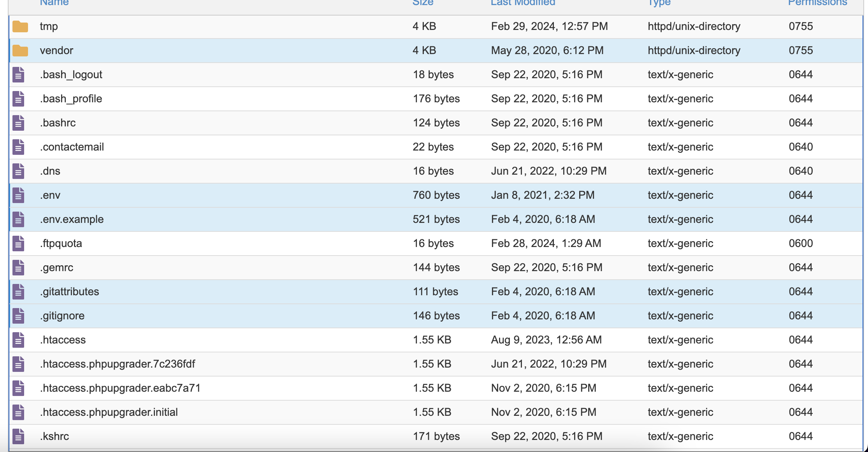This screenshot has width=868, height=452.
Task: Click the 144 bytes size of .gemrc
Action: 436,268
